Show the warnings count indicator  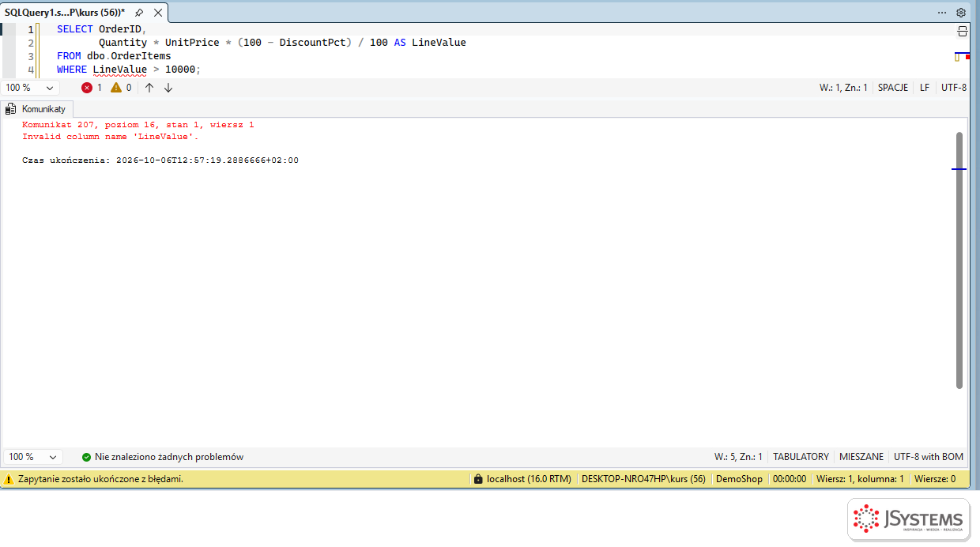pyautogui.click(x=121, y=88)
